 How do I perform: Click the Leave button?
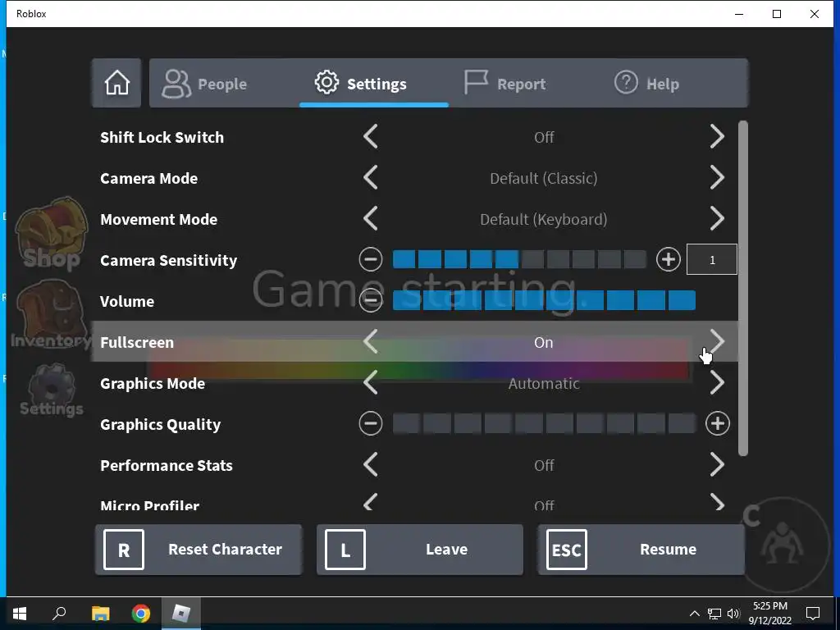click(420, 550)
